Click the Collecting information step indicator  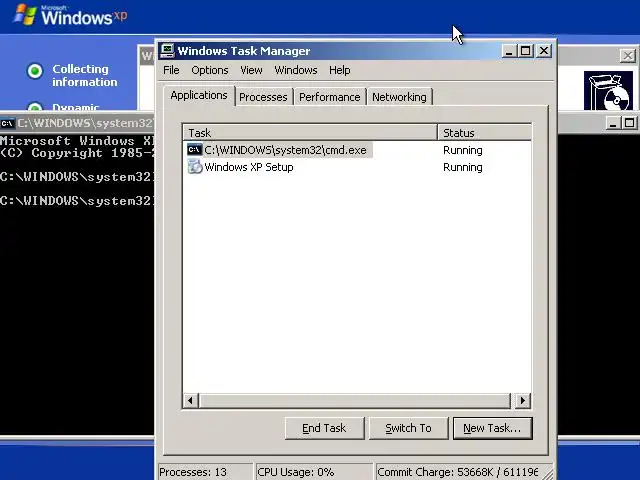point(35,71)
